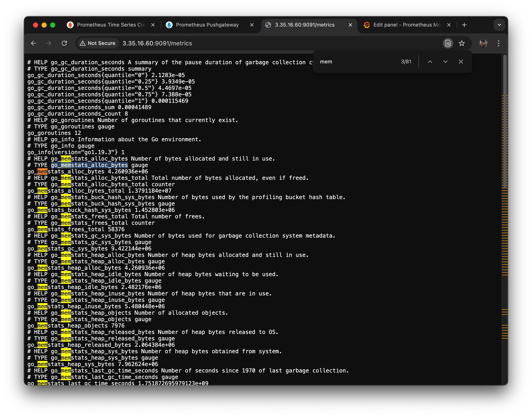Open the page search lens icon
The width and height of the screenshot is (532, 417).
click(x=448, y=43)
